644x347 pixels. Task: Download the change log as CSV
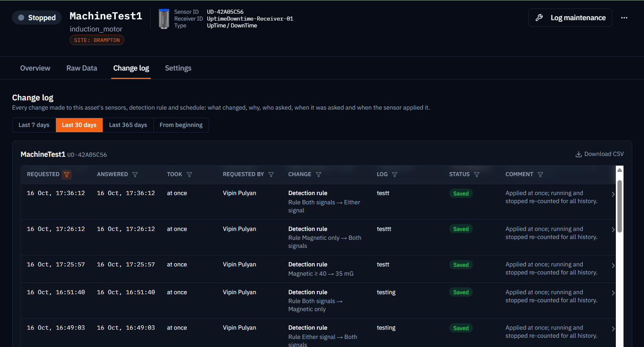(600, 154)
